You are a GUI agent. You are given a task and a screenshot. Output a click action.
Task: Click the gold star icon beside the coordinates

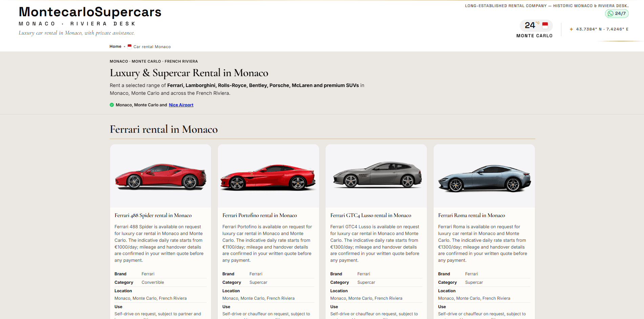[572, 29]
